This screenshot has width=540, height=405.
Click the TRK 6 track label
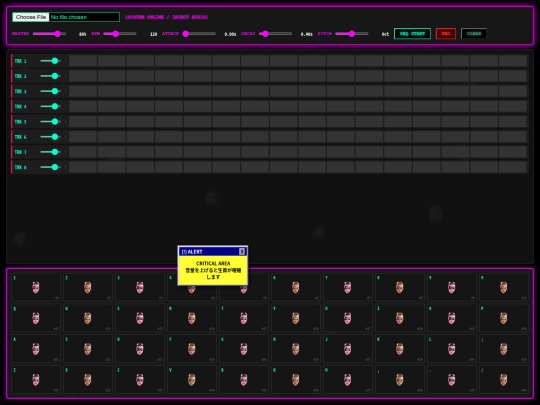click(20, 137)
